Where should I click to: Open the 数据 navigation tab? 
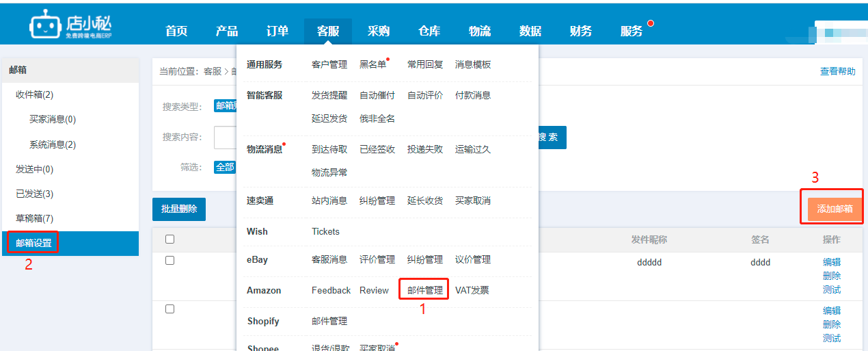[x=530, y=31]
